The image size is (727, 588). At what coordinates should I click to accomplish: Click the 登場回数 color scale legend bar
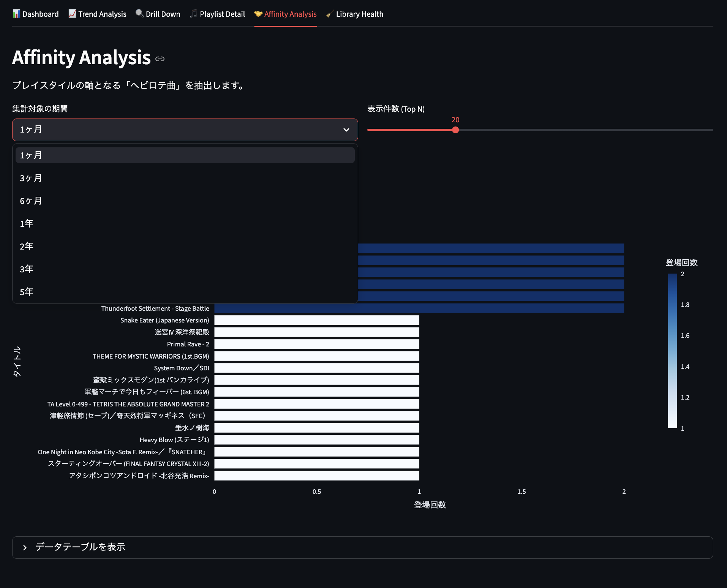[x=672, y=351]
